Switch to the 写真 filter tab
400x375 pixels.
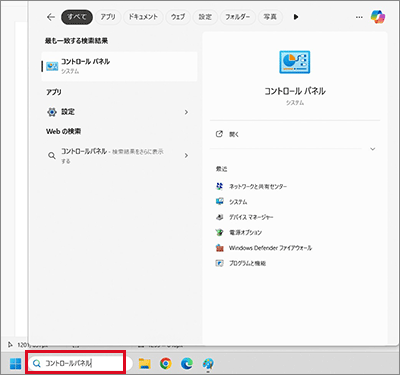pyautogui.click(x=270, y=17)
